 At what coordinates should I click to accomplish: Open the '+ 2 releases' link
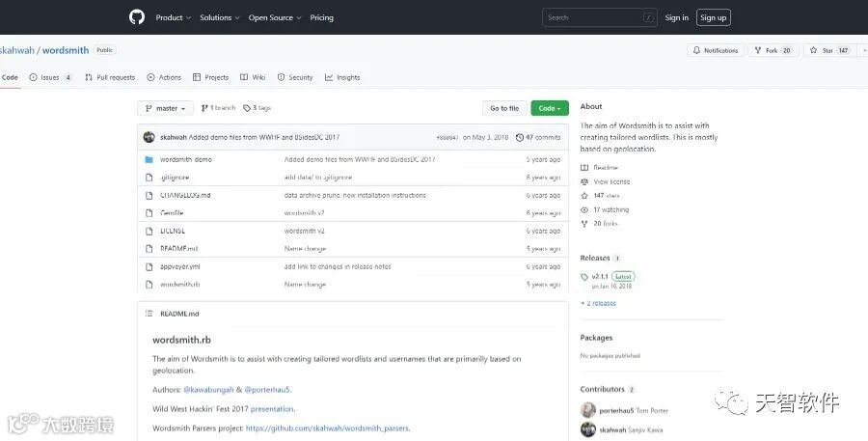(x=598, y=304)
